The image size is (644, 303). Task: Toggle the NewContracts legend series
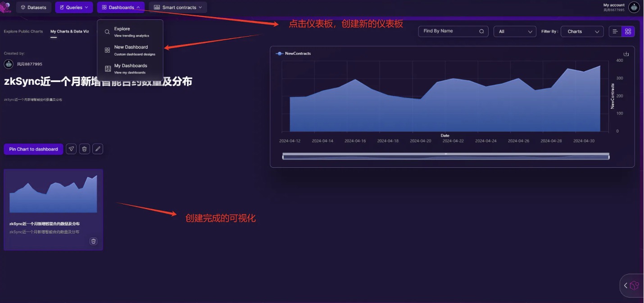coord(293,54)
